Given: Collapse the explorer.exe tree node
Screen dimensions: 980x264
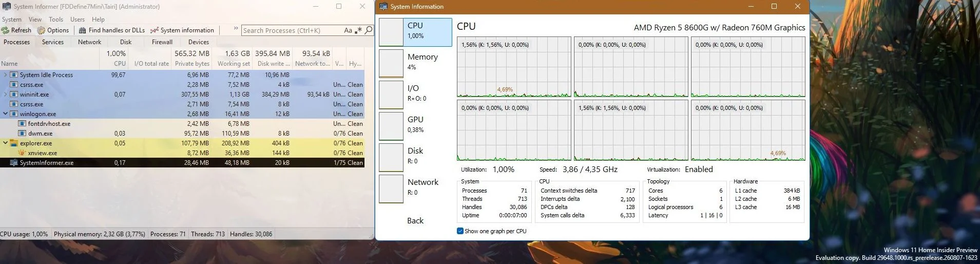Looking at the screenshot, I should click(6, 143).
